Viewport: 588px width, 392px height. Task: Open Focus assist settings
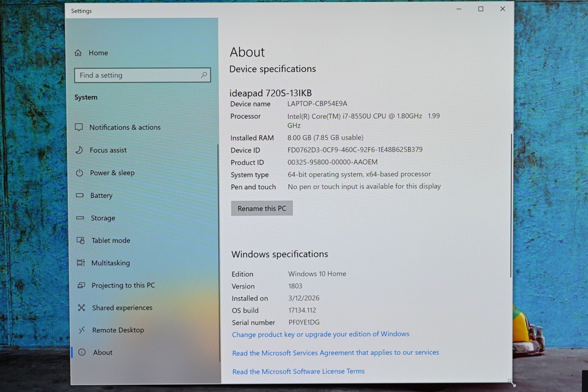coord(108,150)
